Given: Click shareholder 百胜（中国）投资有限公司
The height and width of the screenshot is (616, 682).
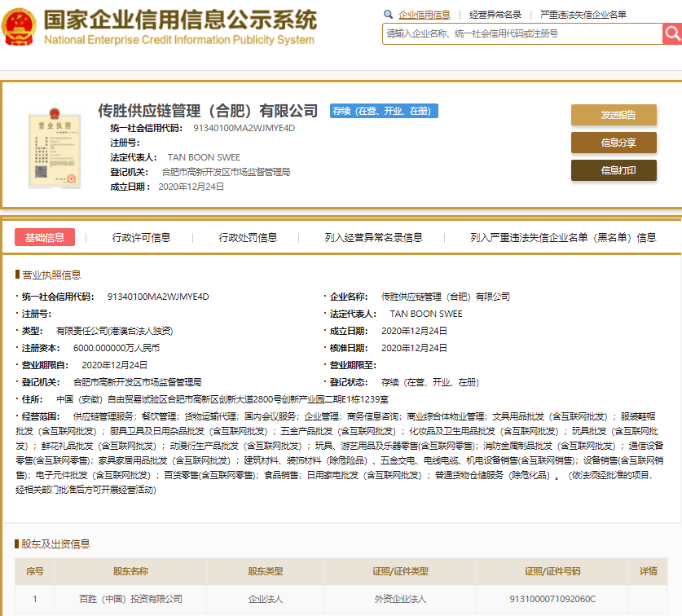Looking at the screenshot, I should (x=130, y=599).
